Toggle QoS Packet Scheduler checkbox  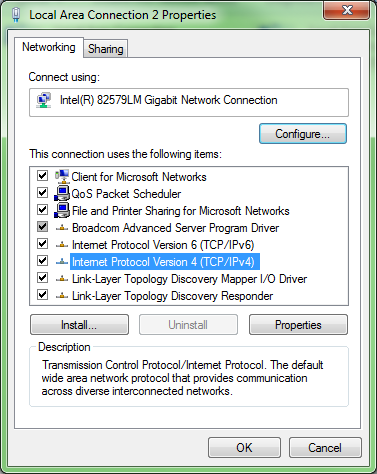coord(42,193)
